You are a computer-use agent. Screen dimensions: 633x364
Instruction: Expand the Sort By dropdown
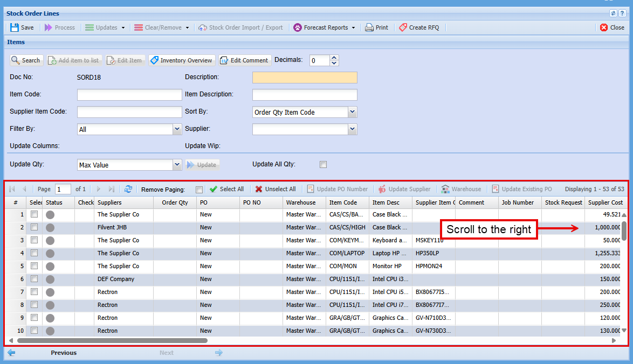coord(352,112)
